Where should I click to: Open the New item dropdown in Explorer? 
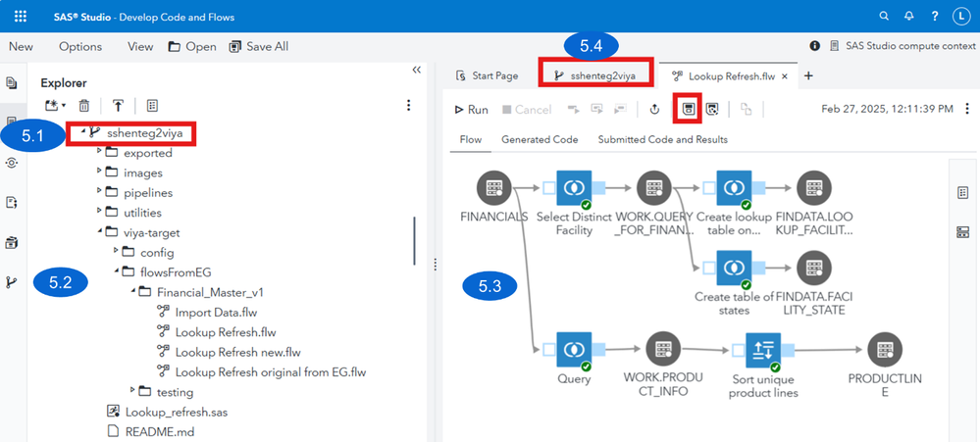55,106
